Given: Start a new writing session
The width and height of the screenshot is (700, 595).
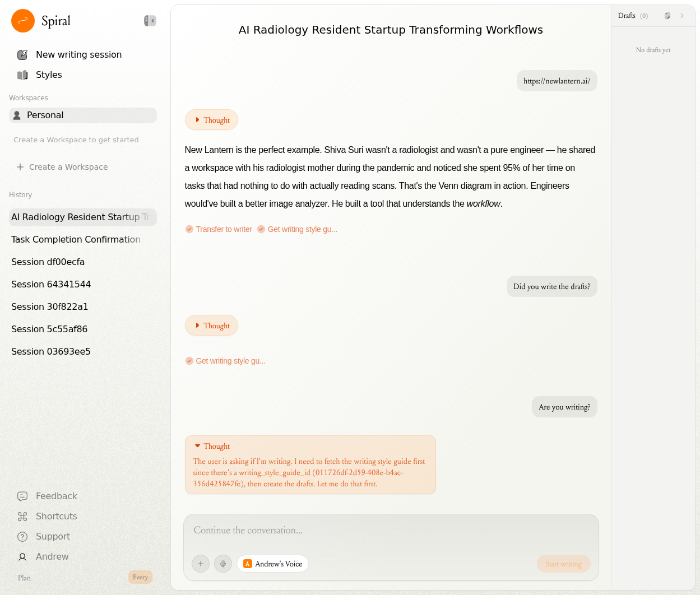Looking at the screenshot, I should (78, 55).
